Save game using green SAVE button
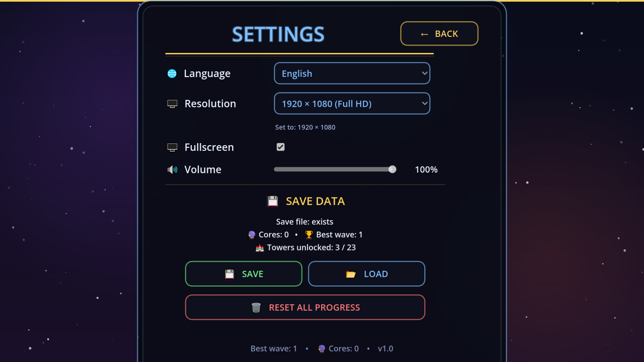The height and width of the screenshot is (362, 644). click(244, 274)
